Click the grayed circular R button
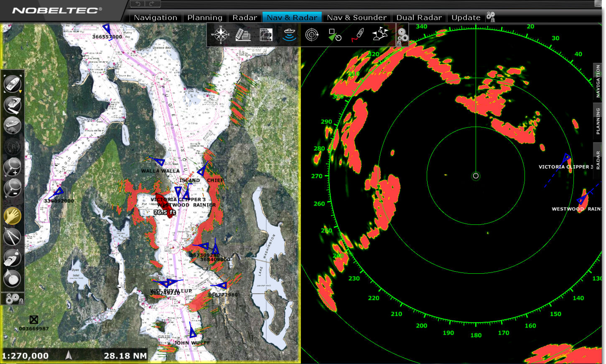 click(x=13, y=147)
